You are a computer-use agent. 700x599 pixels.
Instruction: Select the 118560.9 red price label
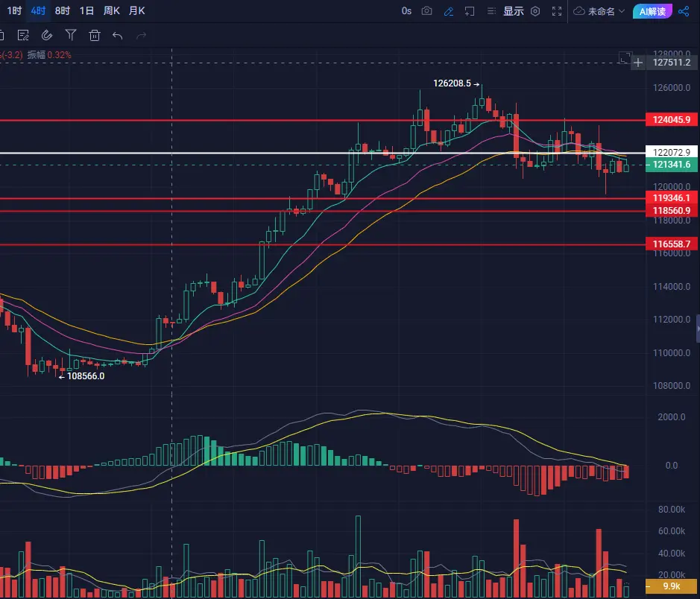(672, 211)
